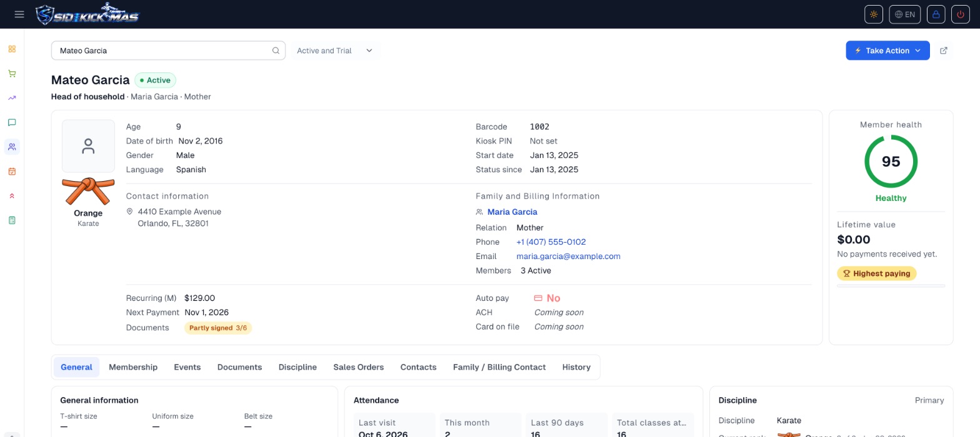
Task: Open the messages chat sidebar icon
Action: point(12,122)
